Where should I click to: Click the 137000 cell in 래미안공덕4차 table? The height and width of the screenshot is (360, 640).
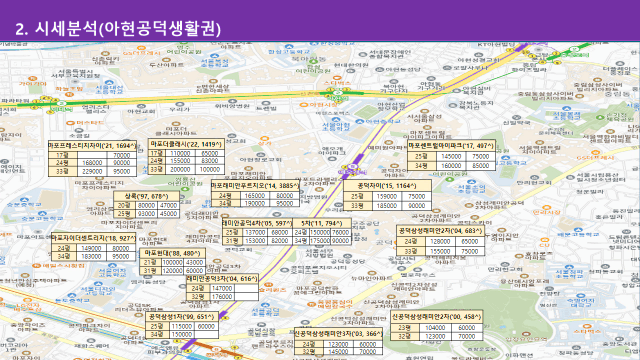[255, 233]
